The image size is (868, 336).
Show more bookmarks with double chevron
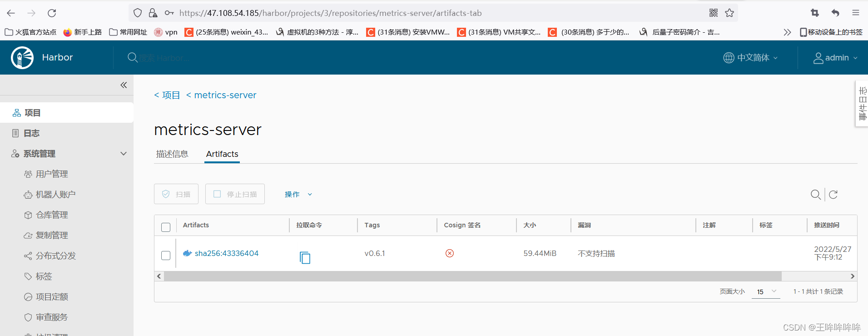[787, 32]
